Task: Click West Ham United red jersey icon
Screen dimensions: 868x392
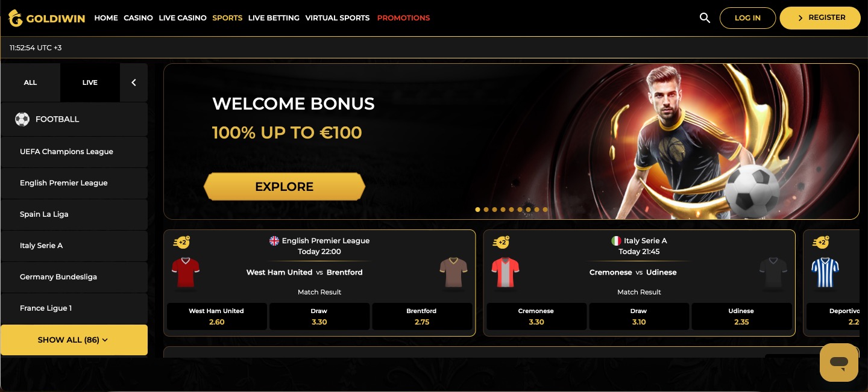Action: click(x=186, y=273)
